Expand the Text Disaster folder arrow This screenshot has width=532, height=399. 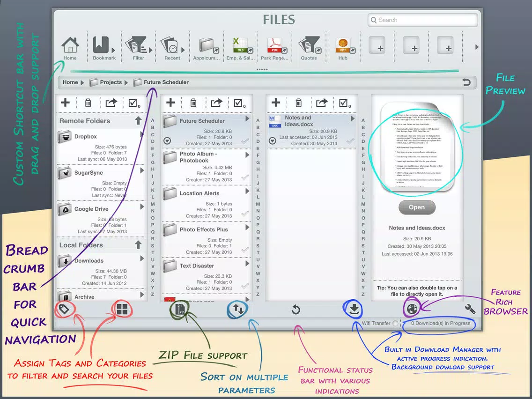247,263
